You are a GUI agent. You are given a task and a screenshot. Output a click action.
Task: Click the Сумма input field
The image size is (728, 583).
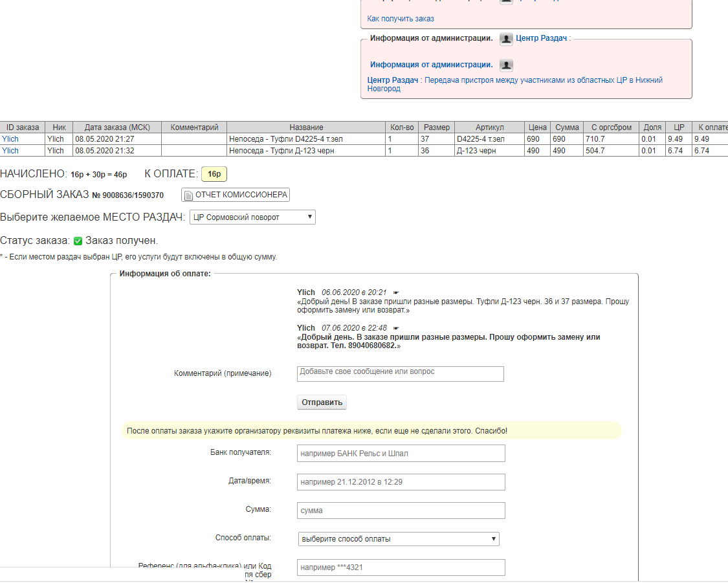pos(401,511)
